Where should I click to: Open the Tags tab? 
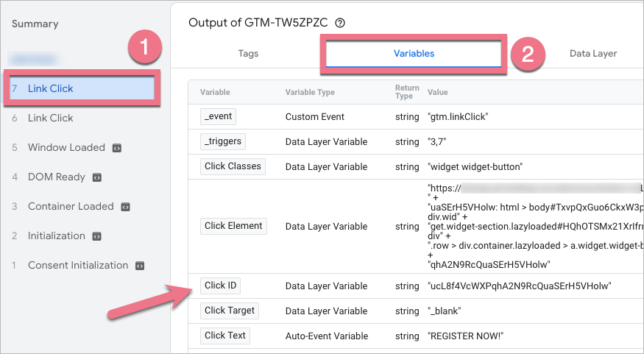pyautogui.click(x=248, y=54)
